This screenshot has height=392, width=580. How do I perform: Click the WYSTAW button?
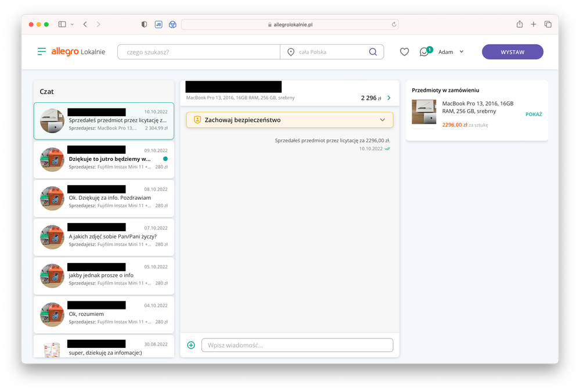click(512, 52)
